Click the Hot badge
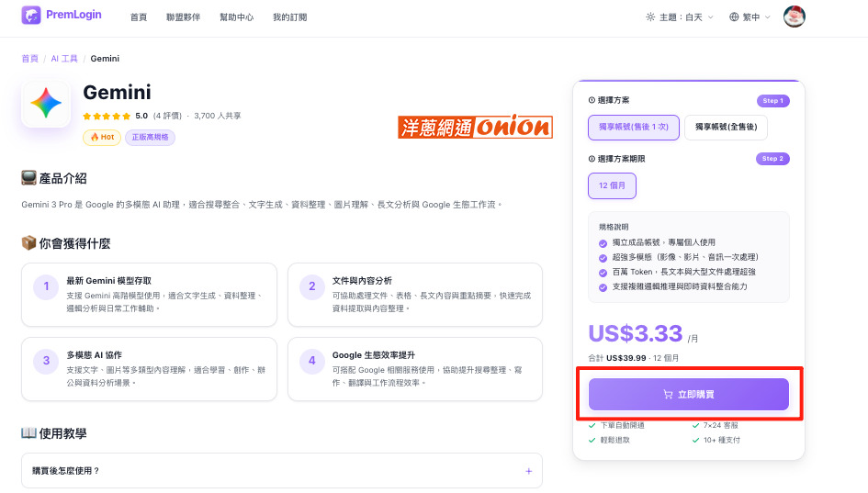The height and width of the screenshot is (493, 868). 102,137
